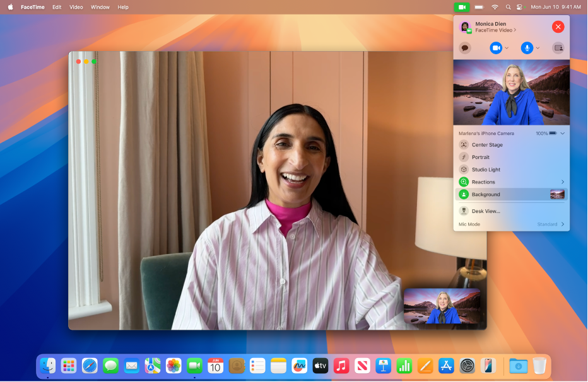Click the screen sharing icon in call panel
Viewport: 588px width, 382px height.
558,48
